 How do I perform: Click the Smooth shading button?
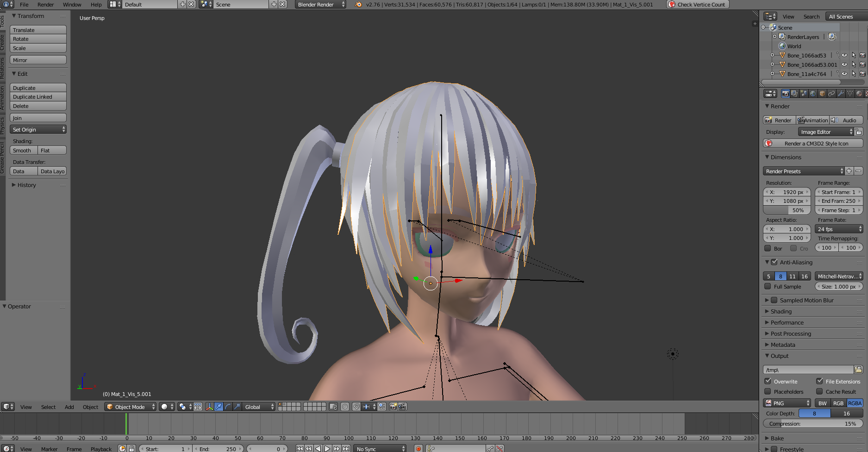point(24,150)
